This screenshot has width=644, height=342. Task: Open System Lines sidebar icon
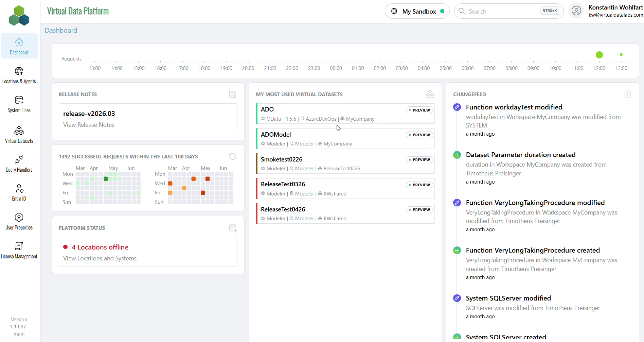pyautogui.click(x=19, y=100)
